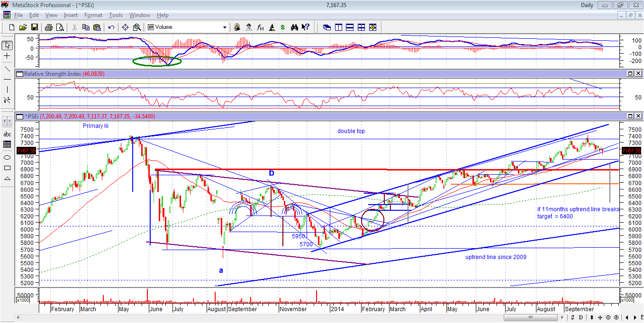644x323 pixels.
Task: Open the Indicator Builder f(x) icon
Action: (x=260, y=27)
